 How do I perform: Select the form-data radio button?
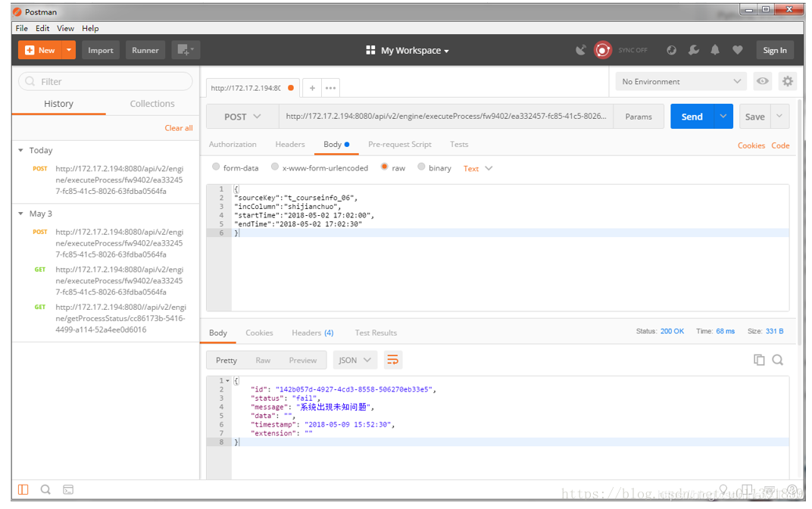pyautogui.click(x=216, y=167)
